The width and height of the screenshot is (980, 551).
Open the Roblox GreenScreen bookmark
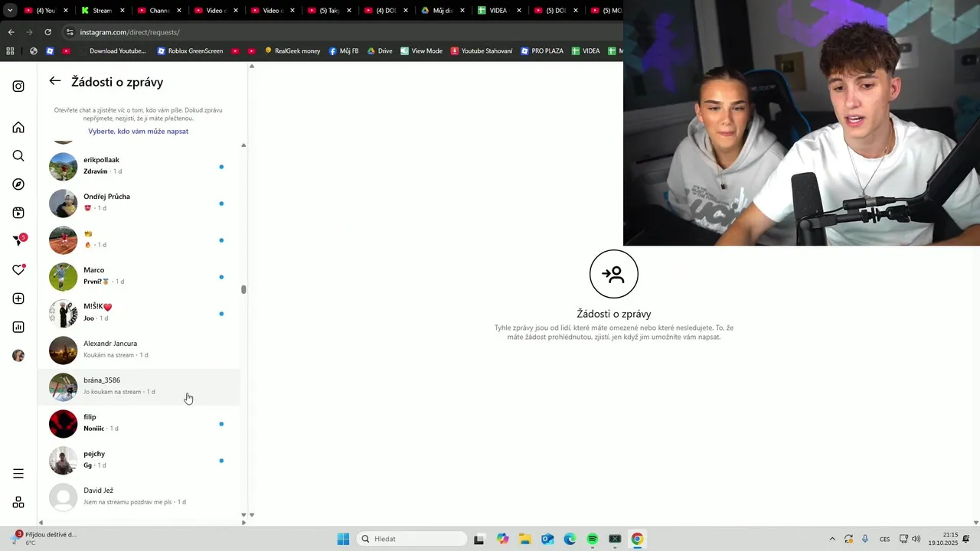pos(190,51)
